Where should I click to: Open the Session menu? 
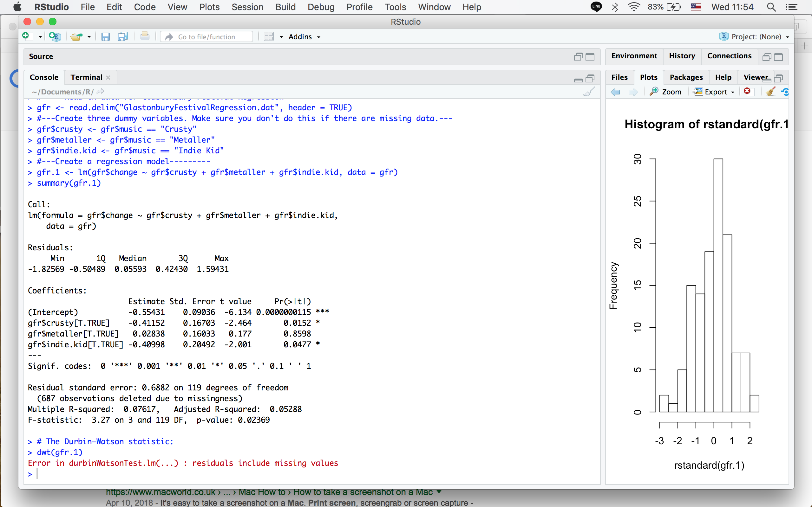(247, 7)
